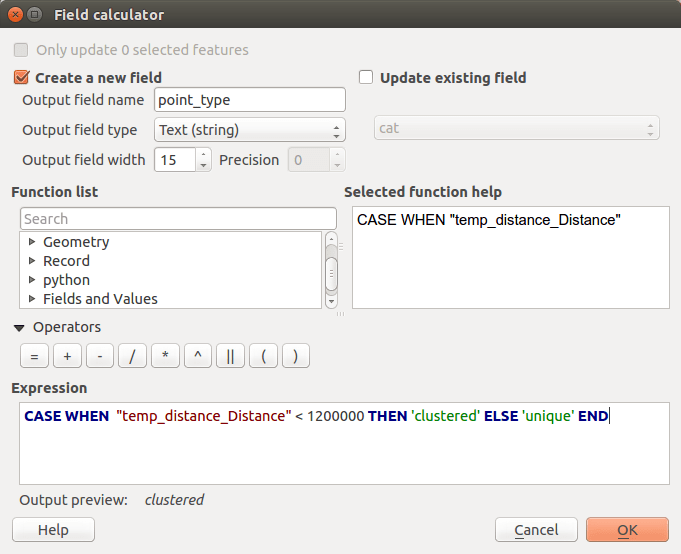Expand the Geometry function group
The width and height of the screenshot is (681, 554).
coord(32,242)
